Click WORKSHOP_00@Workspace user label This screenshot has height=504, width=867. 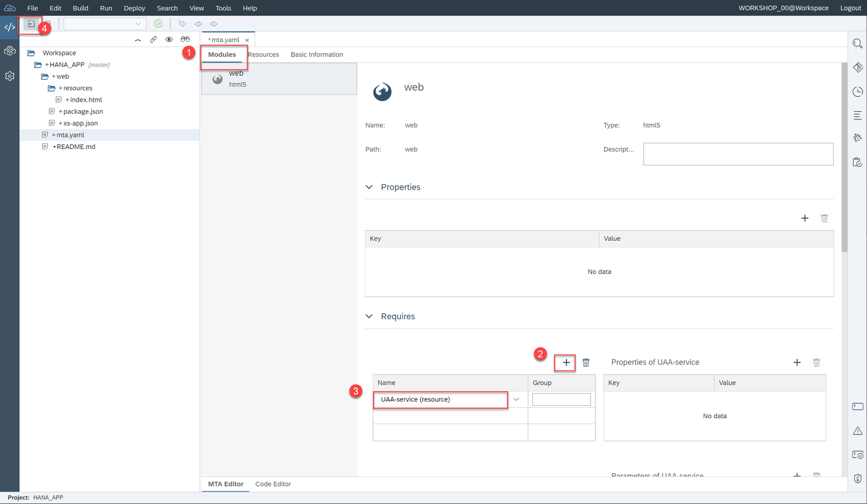(783, 8)
